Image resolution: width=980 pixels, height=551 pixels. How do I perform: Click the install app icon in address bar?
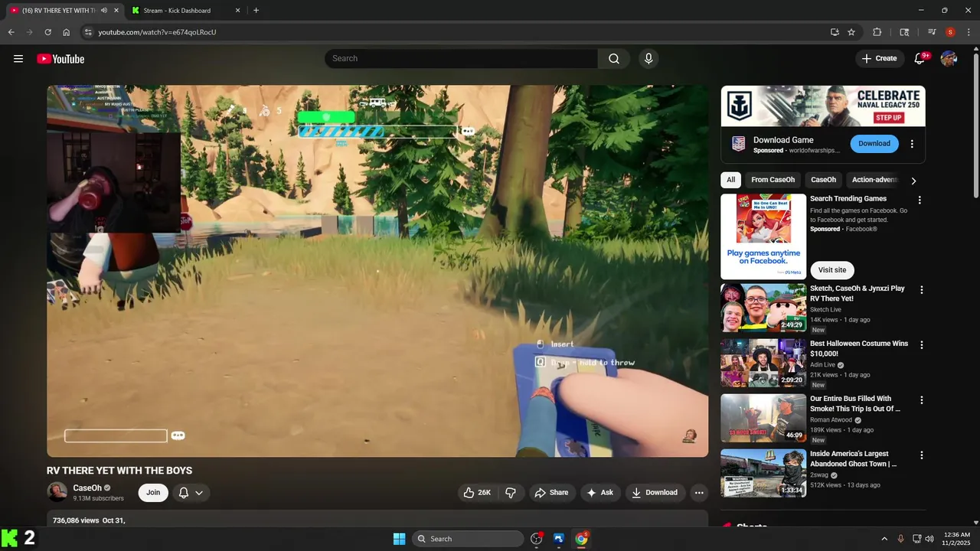coord(835,32)
